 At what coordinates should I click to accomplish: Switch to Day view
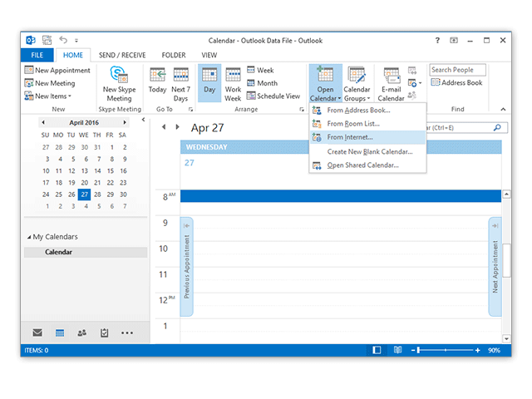click(x=209, y=83)
